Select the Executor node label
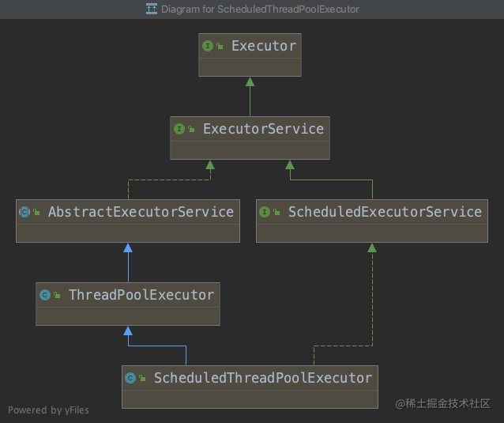 (264, 46)
